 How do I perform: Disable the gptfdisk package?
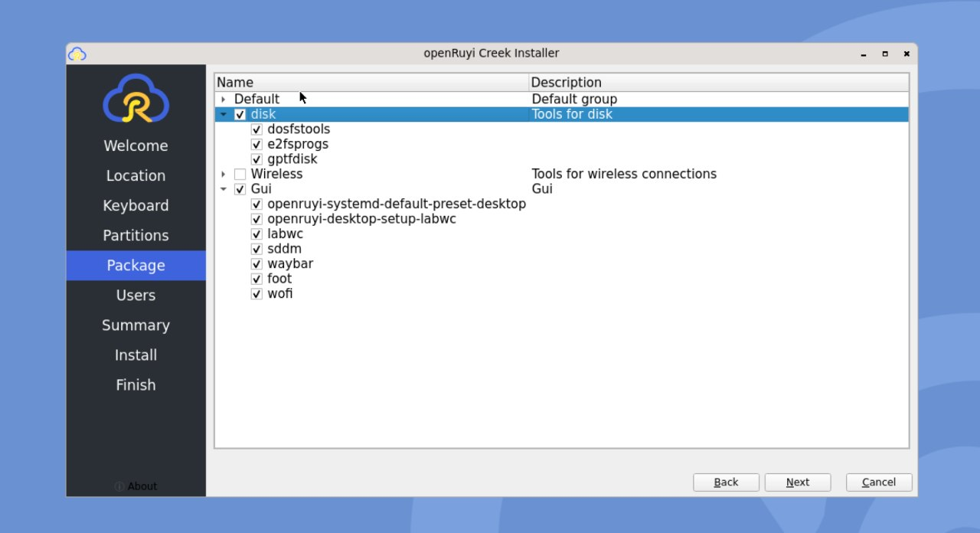[256, 159]
